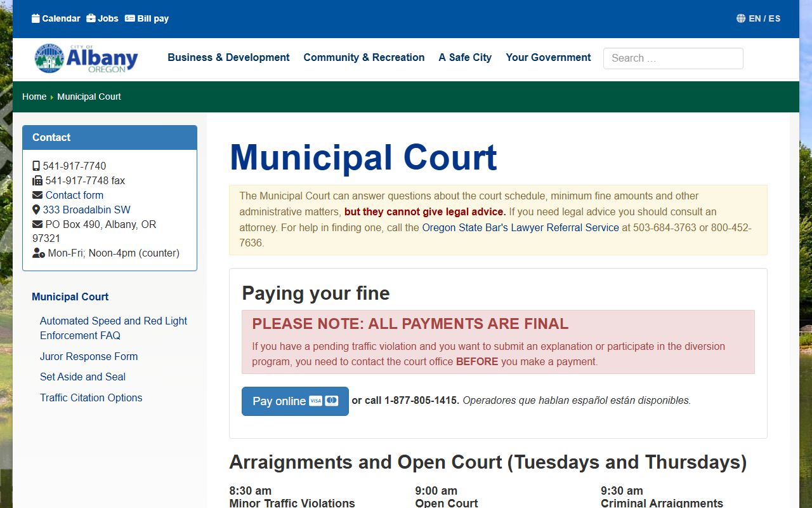Click the breadcrumb arrow separator
This screenshot has height=508, width=812.
pos(52,97)
